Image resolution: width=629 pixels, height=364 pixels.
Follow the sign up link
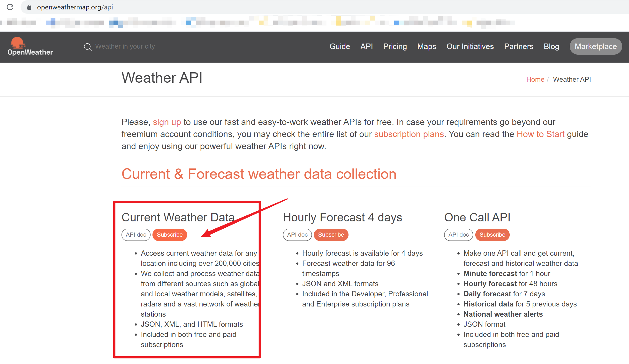(167, 122)
